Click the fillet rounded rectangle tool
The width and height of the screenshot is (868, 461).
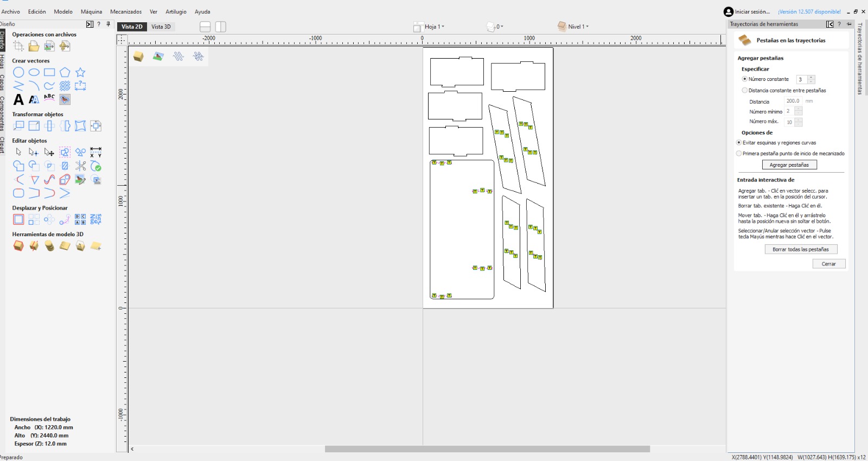[x=18, y=193]
